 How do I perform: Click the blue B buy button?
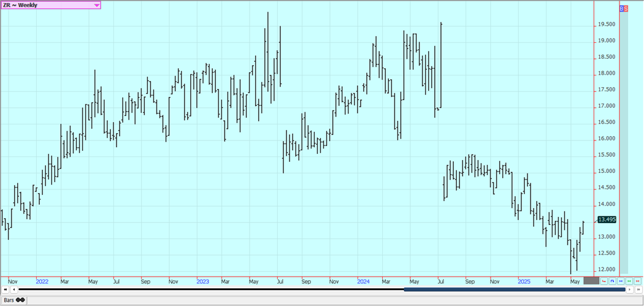coord(621,9)
